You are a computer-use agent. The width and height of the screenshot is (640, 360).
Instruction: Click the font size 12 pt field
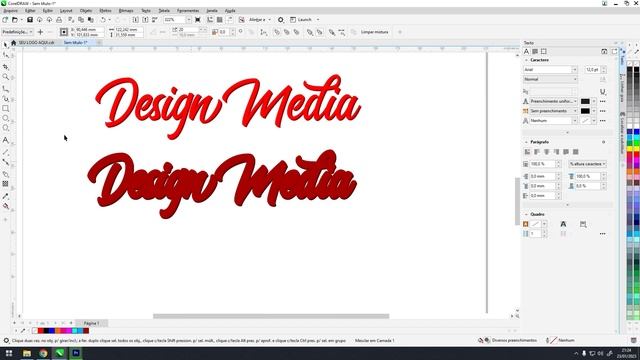(x=593, y=70)
